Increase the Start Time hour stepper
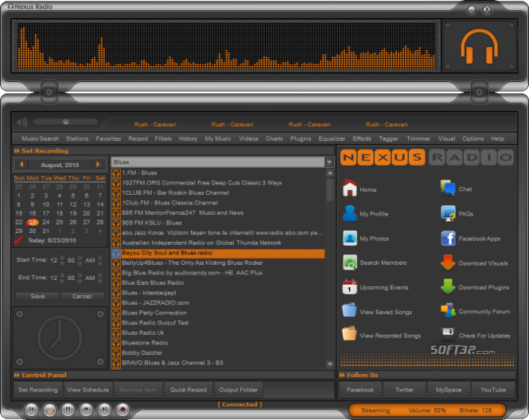 point(62,258)
